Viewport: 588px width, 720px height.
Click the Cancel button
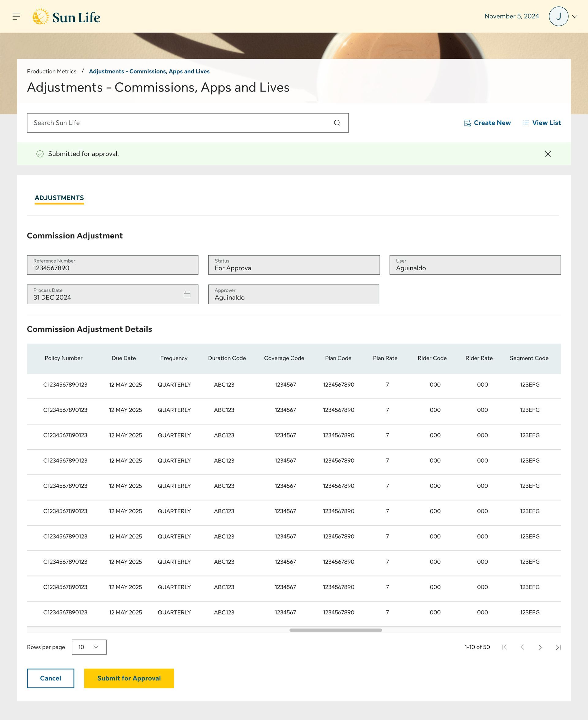[51, 678]
